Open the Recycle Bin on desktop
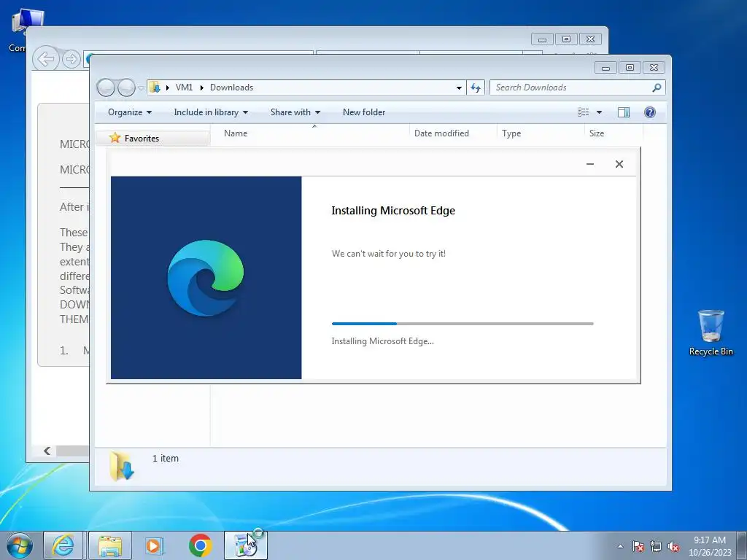 [711, 332]
